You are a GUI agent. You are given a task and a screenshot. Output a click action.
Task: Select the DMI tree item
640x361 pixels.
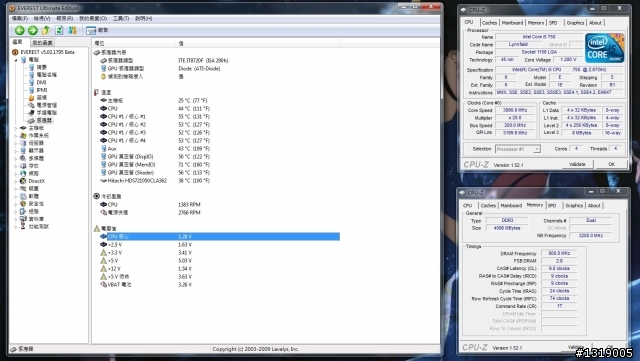(x=41, y=82)
